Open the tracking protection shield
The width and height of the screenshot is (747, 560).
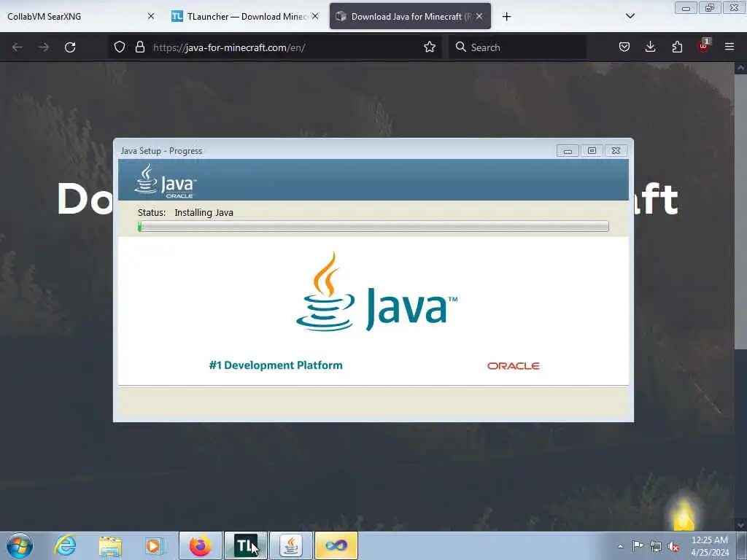(x=120, y=47)
